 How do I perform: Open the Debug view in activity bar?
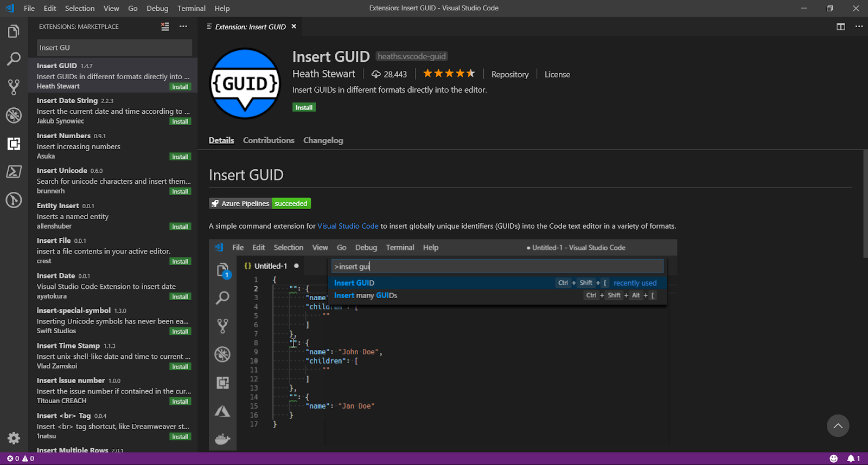click(14, 115)
